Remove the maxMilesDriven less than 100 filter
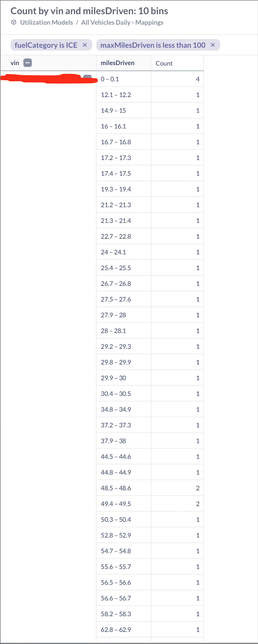 tap(213, 45)
